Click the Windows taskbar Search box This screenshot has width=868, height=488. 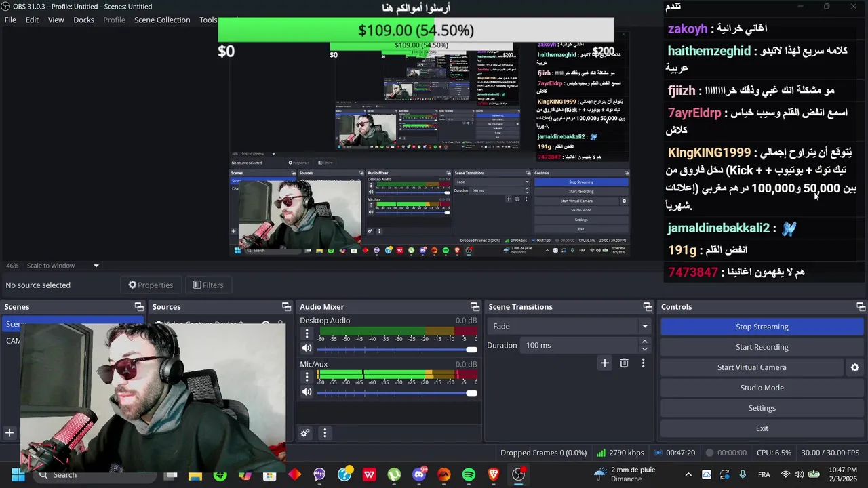pyautogui.click(x=95, y=475)
